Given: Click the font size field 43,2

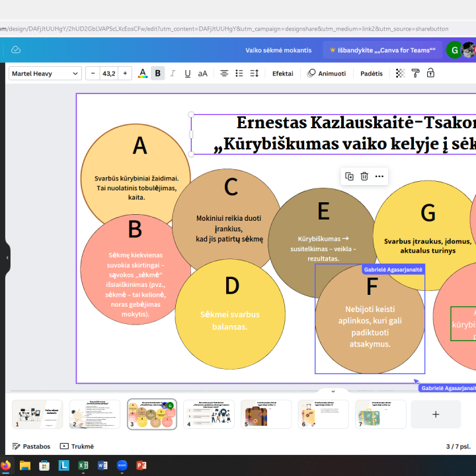Looking at the screenshot, I should [109, 73].
